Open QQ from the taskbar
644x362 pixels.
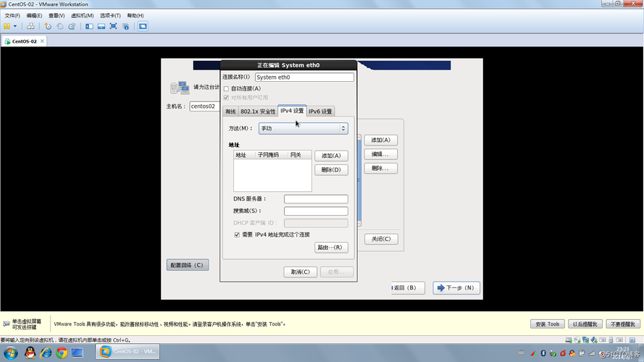pyautogui.click(x=30, y=353)
